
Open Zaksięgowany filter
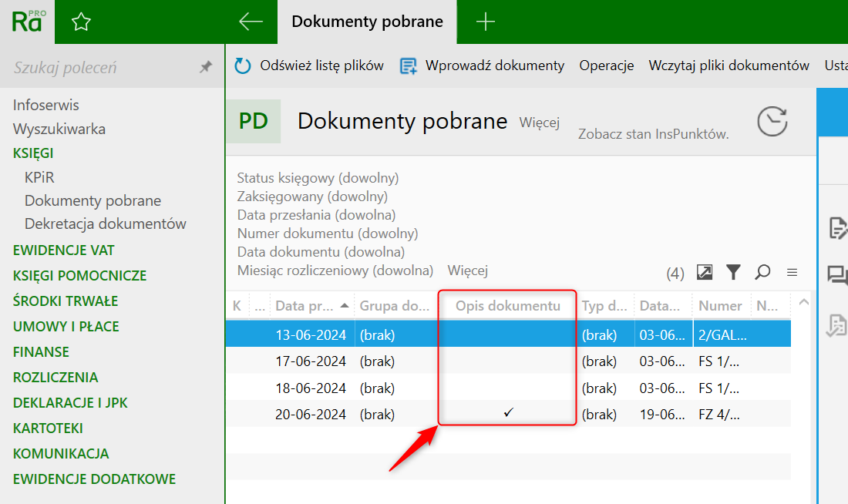312,197
